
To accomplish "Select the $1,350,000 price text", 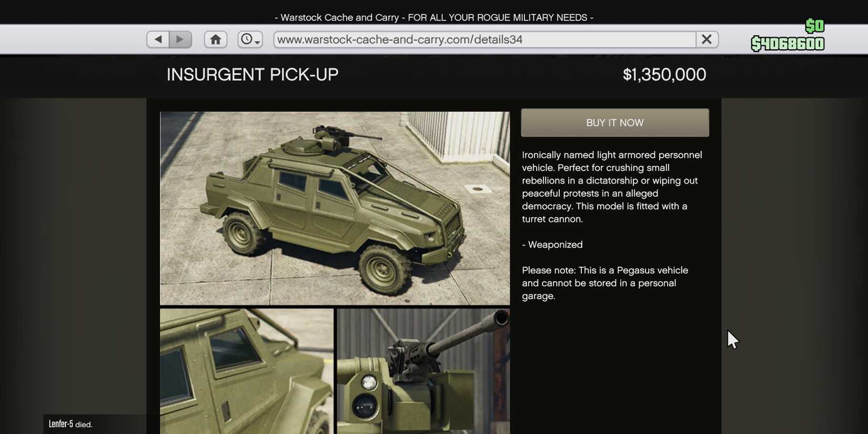I will tap(664, 75).
